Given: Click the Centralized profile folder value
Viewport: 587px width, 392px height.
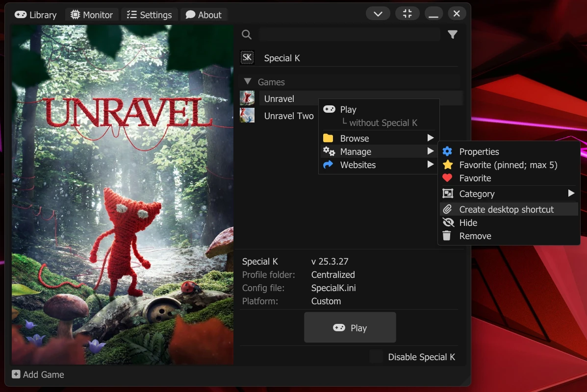Looking at the screenshot, I should pos(333,274).
